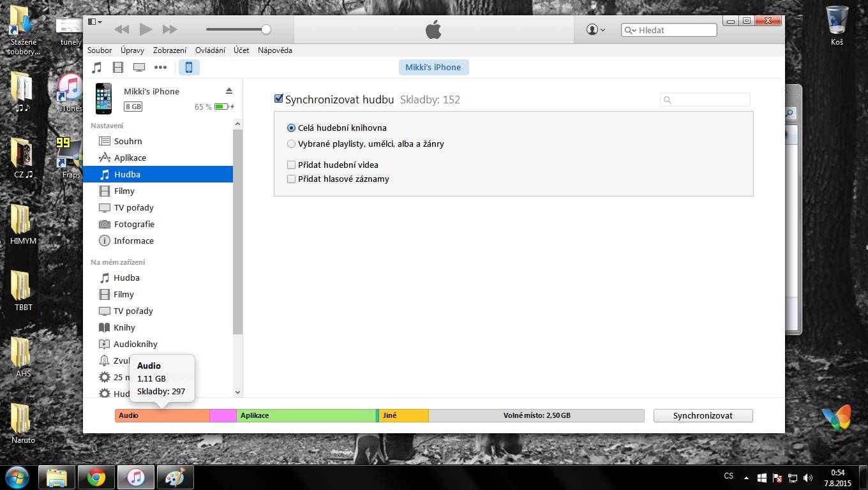Open the Zobrazení menu

(170, 50)
